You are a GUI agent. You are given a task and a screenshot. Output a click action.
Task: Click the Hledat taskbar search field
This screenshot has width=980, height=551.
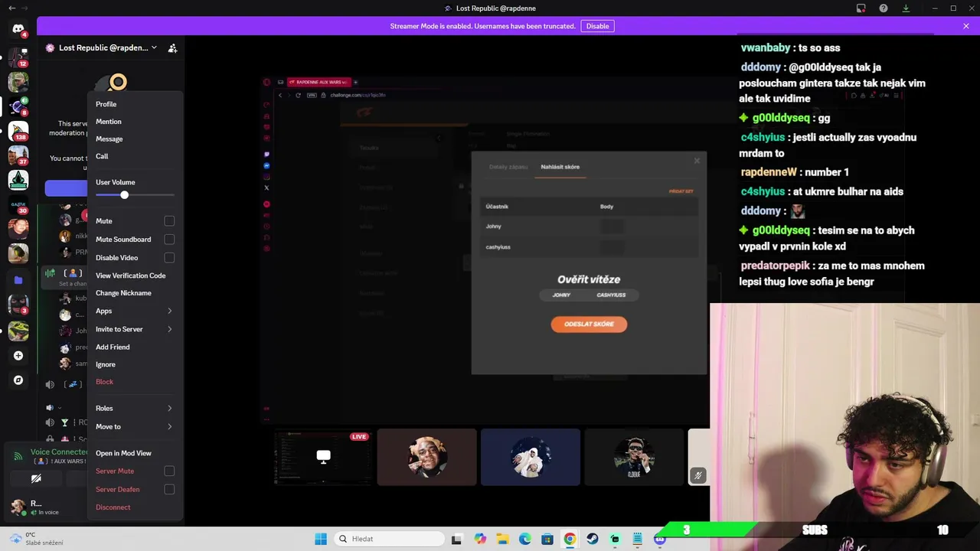click(x=387, y=539)
